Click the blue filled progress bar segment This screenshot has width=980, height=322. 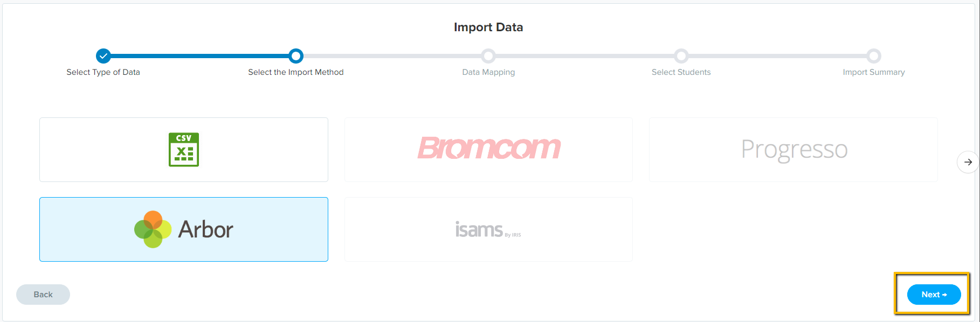pyautogui.click(x=199, y=56)
